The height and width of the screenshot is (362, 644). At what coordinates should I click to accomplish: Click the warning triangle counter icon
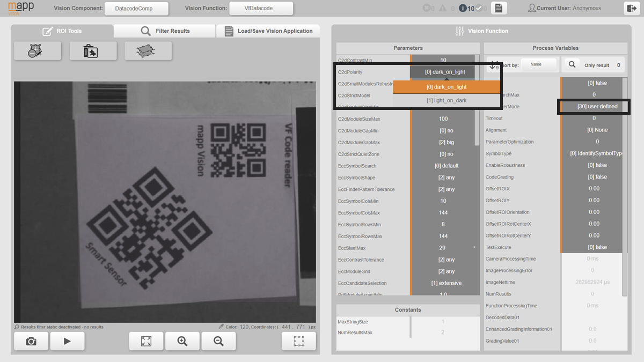443,8
